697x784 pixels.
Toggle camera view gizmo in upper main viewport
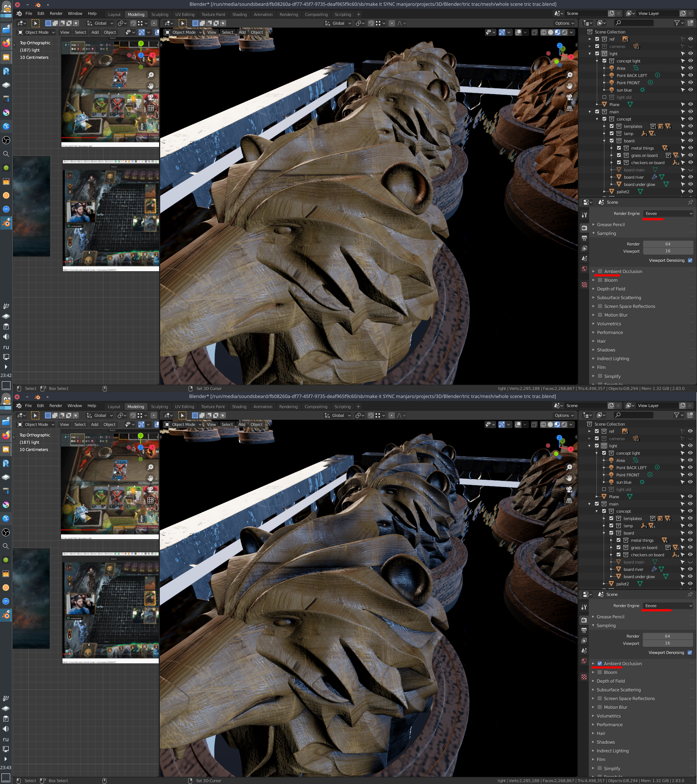tap(570, 97)
